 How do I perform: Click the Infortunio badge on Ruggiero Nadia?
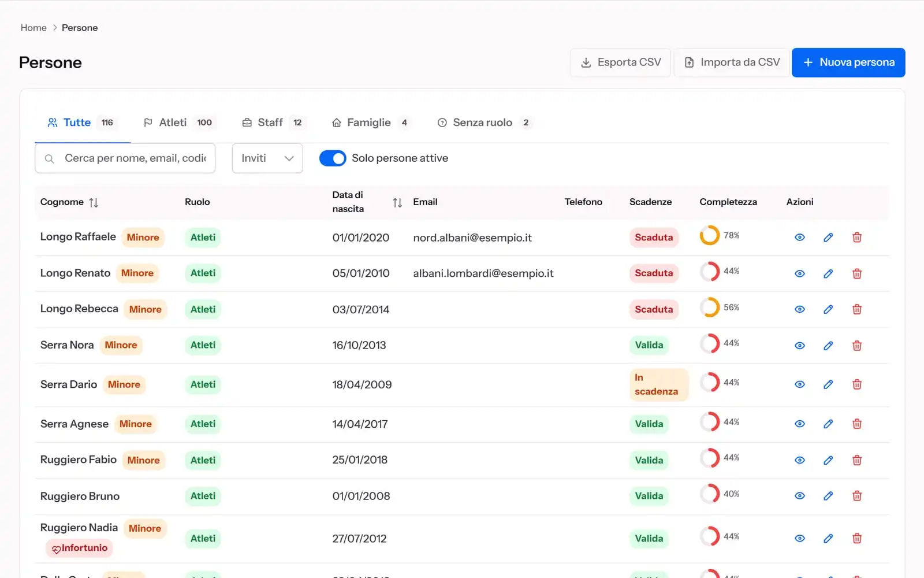click(x=80, y=548)
